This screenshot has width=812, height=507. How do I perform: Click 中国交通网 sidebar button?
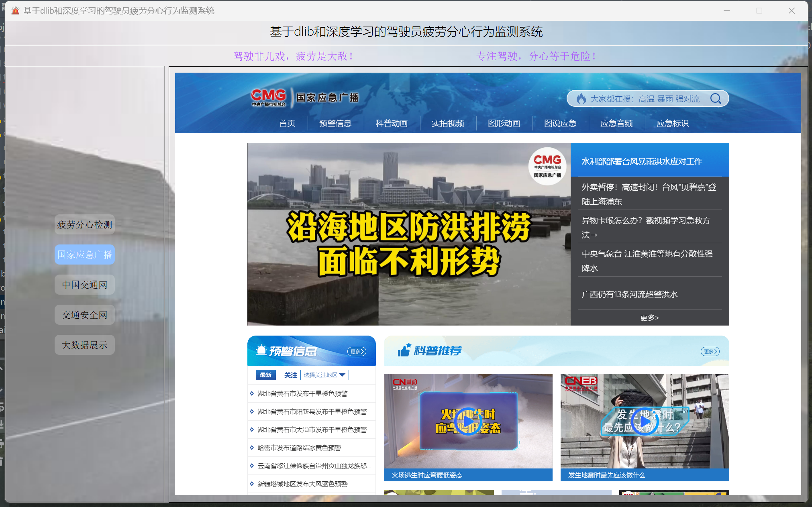point(85,285)
